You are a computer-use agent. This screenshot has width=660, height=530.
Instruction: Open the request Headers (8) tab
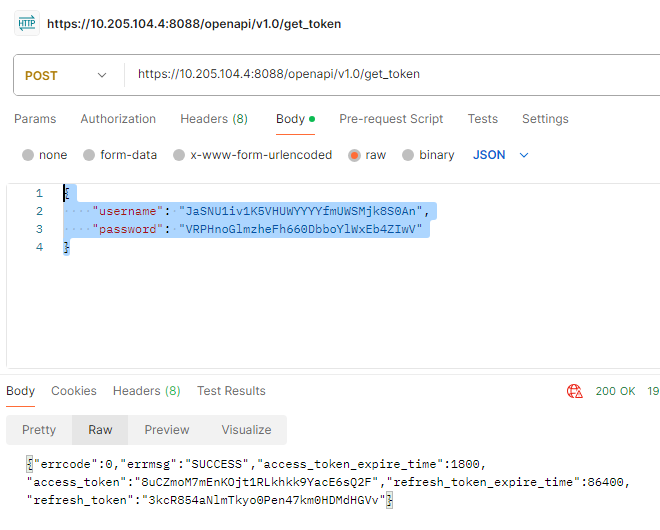coord(214,119)
